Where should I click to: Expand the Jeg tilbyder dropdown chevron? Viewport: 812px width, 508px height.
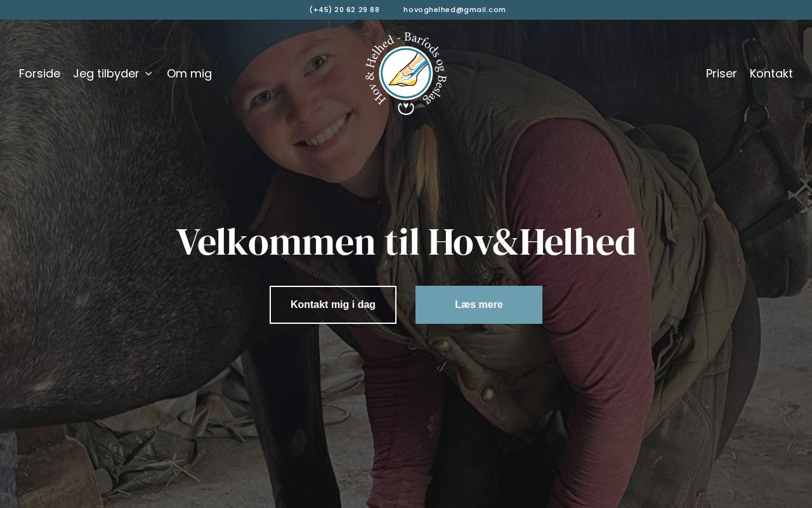click(x=148, y=74)
